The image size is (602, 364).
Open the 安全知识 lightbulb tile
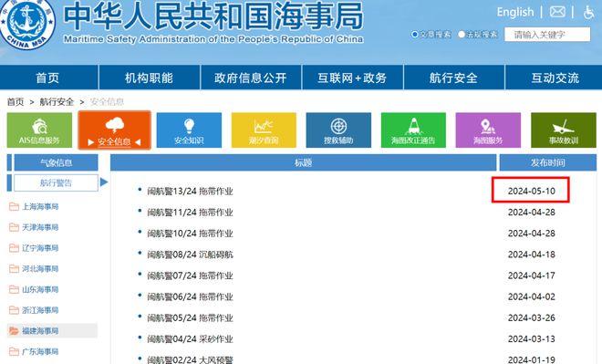click(x=189, y=130)
